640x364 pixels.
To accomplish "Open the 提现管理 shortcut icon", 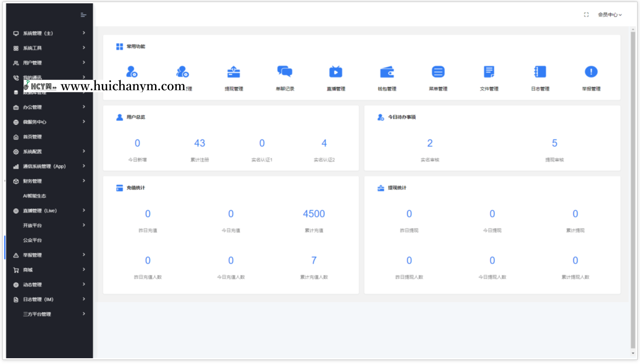I will [x=234, y=72].
